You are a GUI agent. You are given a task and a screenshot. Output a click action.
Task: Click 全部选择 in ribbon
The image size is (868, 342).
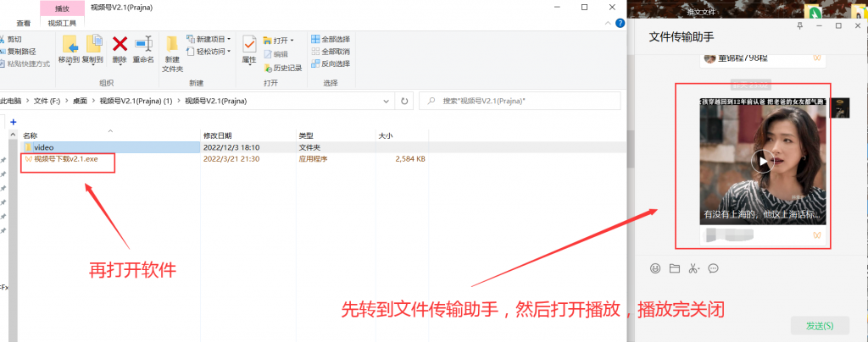click(x=331, y=39)
